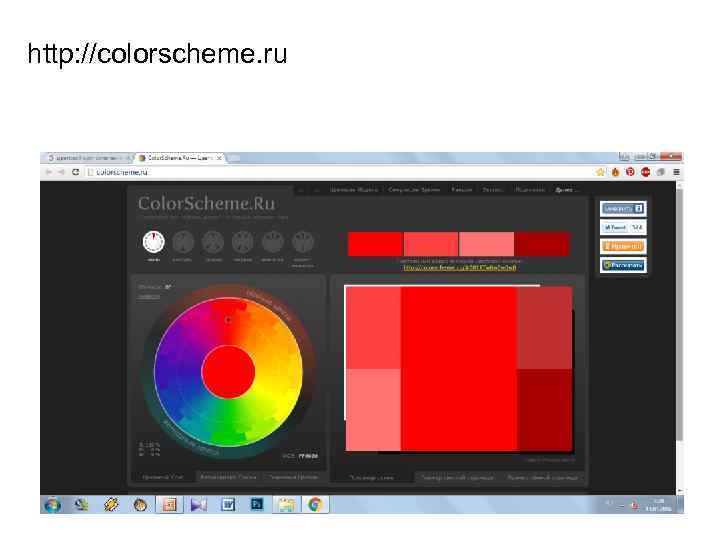This screenshot has height=540, width=720.
Task: Open the leftmost tab under the preview
Action: 371,478
